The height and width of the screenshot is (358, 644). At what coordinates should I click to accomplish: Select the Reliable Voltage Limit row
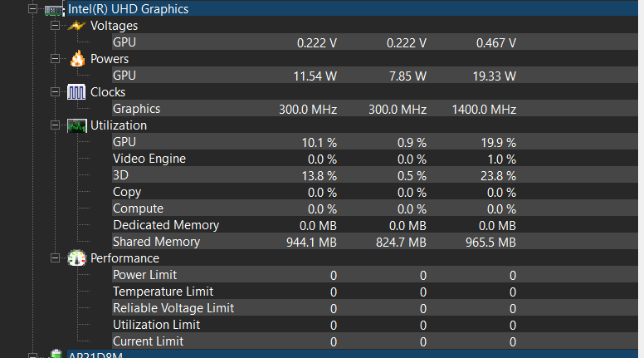pyautogui.click(x=375, y=308)
